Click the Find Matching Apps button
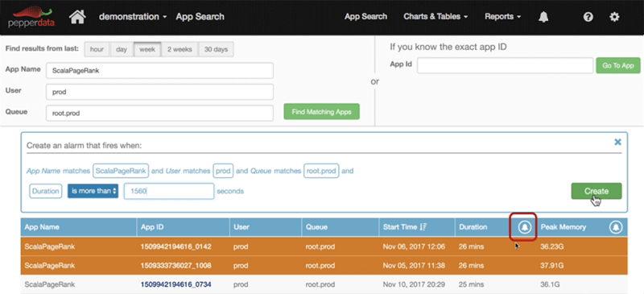Screen dimensions: 644x294 321,111
